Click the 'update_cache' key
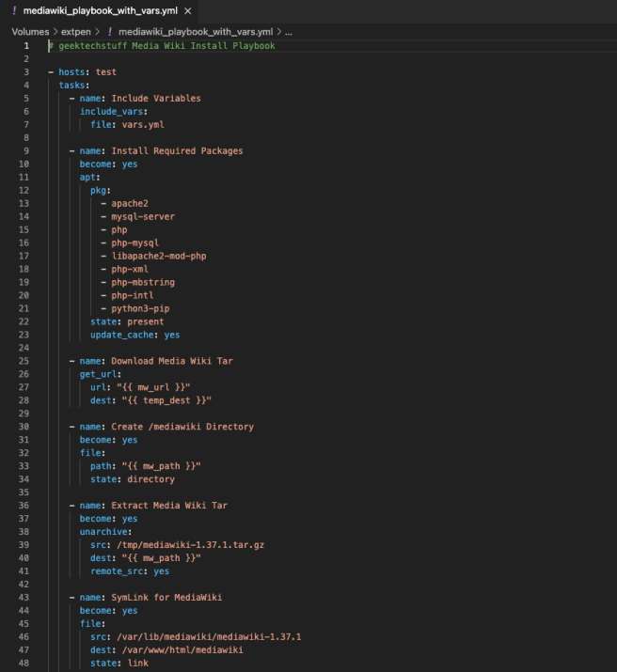617x672 pixels. [x=121, y=335]
